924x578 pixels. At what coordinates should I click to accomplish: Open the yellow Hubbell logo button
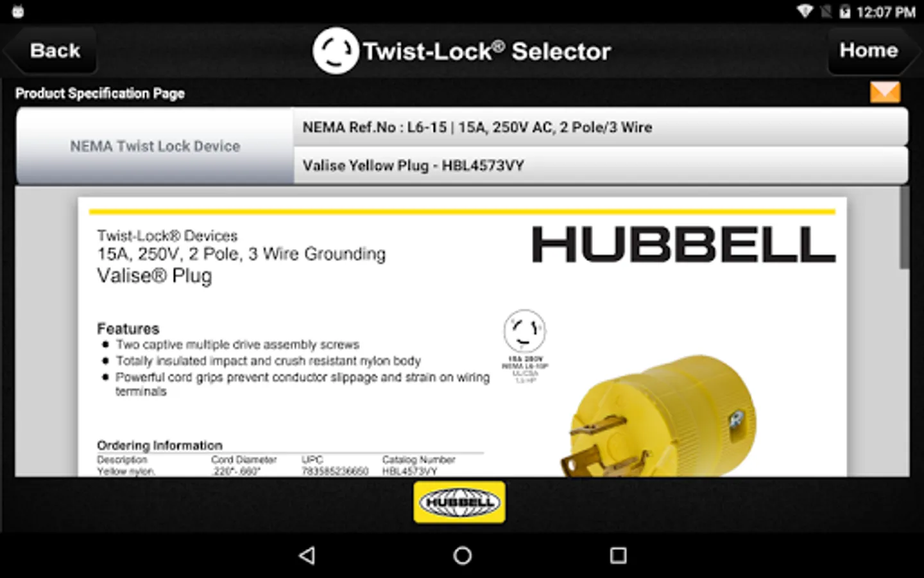[459, 502]
